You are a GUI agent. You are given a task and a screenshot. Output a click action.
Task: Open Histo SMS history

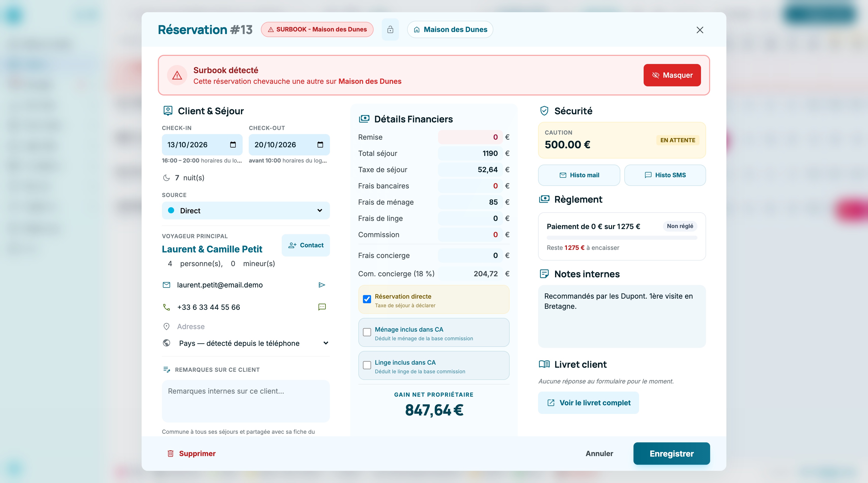tap(665, 175)
